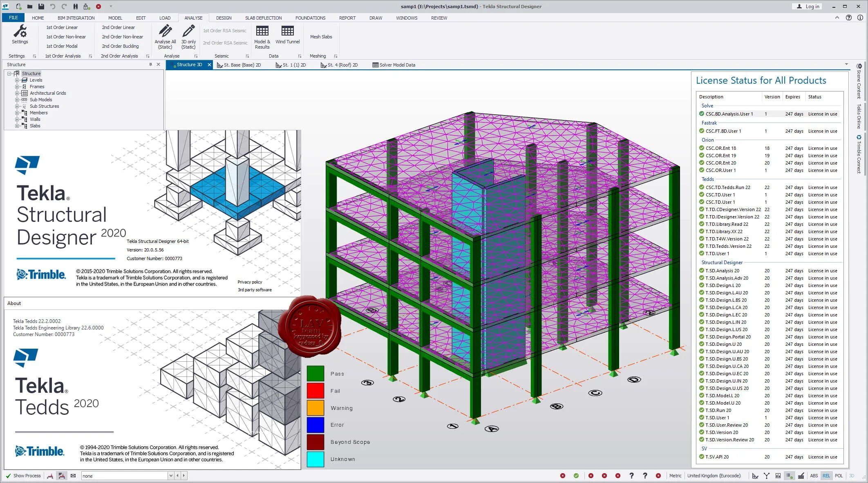Toggle POL coordinate mode
Screen dimensions: 868x483
click(x=839, y=476)
